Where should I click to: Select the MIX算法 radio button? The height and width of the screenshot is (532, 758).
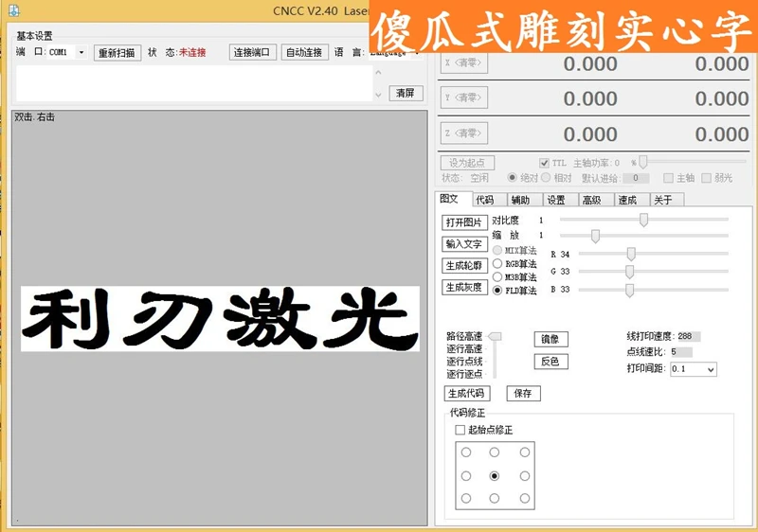pos(497,251)
